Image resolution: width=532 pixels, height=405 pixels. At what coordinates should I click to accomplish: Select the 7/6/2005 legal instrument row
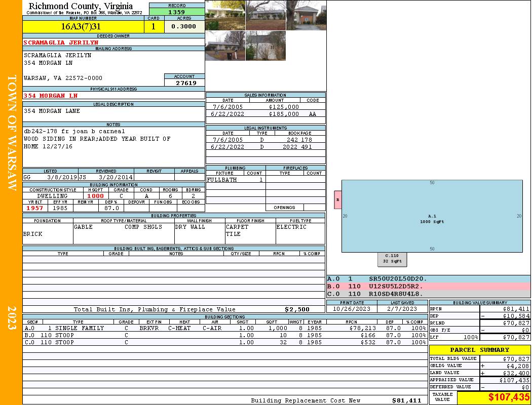coord(265,139)
